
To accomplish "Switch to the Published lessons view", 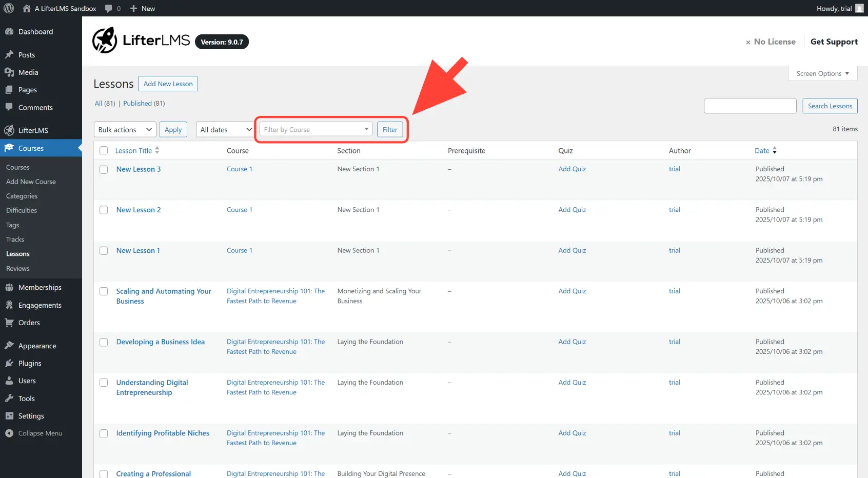I will click(x=137, y=103).
